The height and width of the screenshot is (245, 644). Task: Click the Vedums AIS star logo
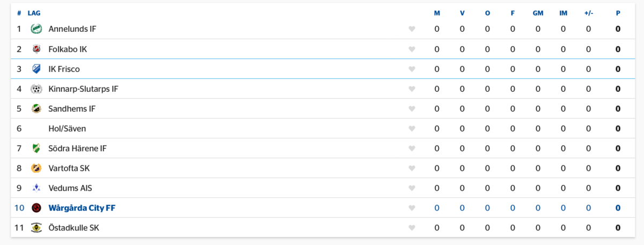[x=36, y=188]
